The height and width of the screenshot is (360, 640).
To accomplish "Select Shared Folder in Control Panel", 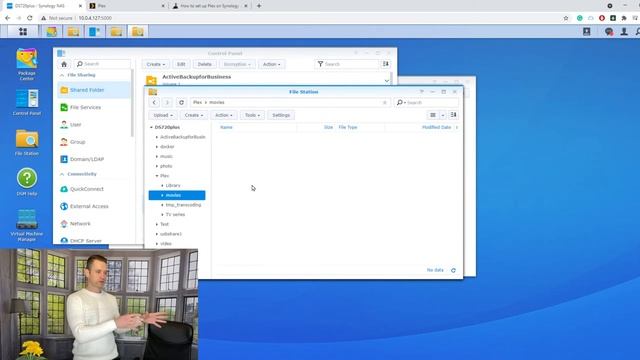I will pyautogui.click(x=94, y=90).
